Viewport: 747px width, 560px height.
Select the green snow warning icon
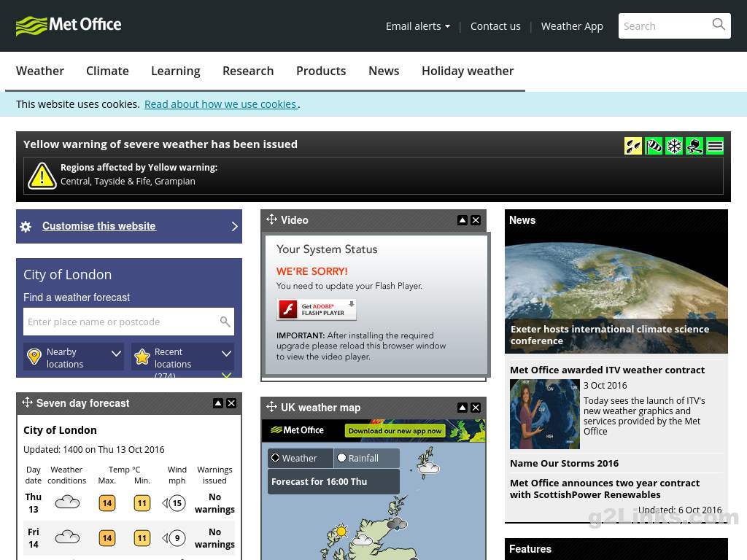[x=674, y=146]
